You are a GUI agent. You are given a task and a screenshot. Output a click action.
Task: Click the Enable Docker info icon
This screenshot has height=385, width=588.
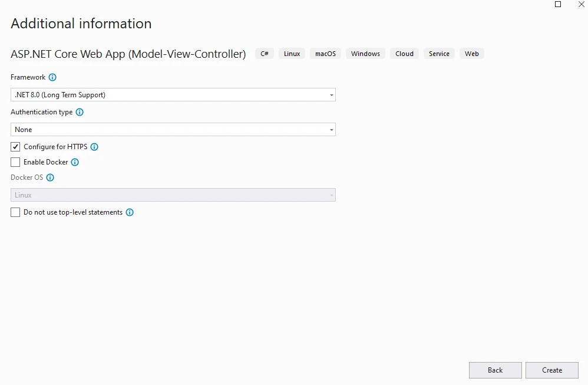pos(75,162)
